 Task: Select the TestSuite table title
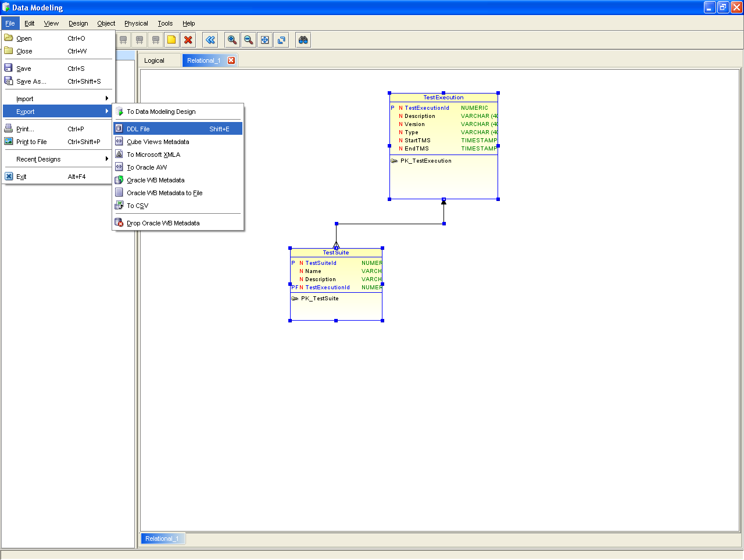tap(336, 253)
